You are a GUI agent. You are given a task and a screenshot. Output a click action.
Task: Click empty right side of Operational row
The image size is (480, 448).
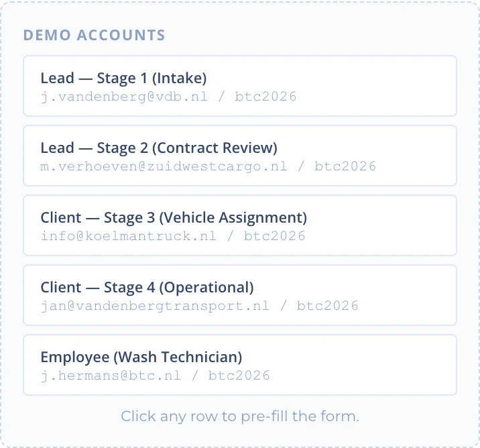(x=407, y=295)
